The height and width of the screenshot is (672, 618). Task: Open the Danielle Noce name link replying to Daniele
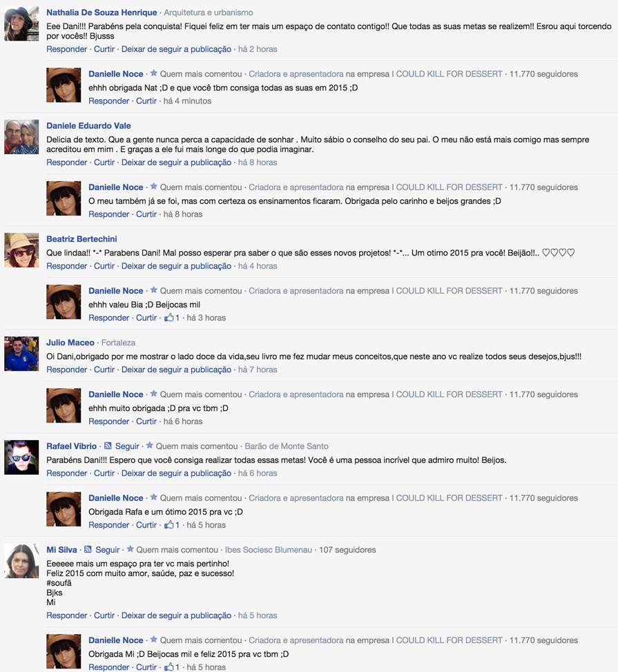pyautogui.click(x=116, y=187)
